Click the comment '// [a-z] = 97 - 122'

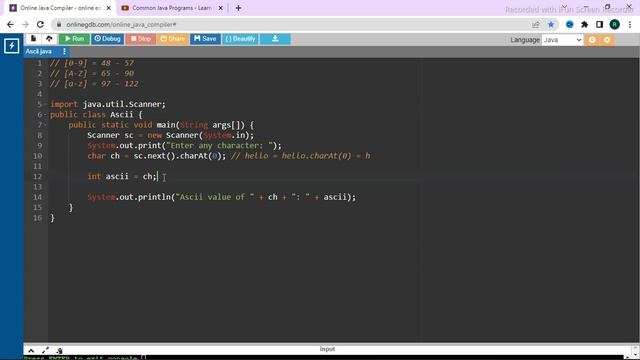click(x=94, y=84)
